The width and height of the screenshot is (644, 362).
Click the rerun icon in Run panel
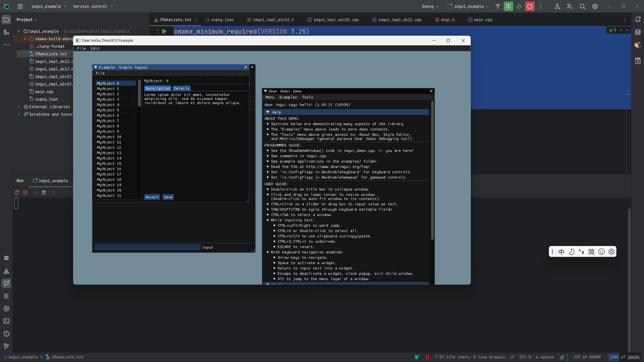click(17, 192)
